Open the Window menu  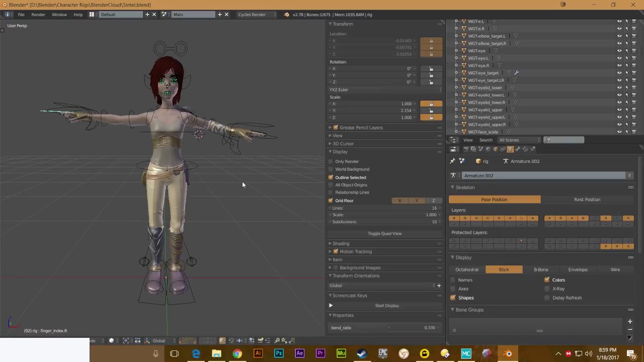(x=59, y=15)
